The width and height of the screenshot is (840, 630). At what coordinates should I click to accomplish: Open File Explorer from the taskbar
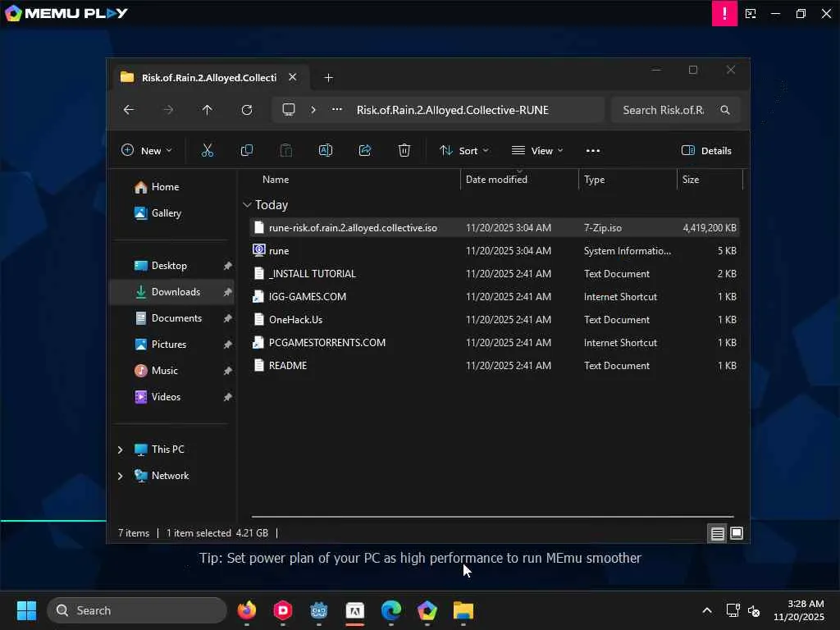click(463, 610)
